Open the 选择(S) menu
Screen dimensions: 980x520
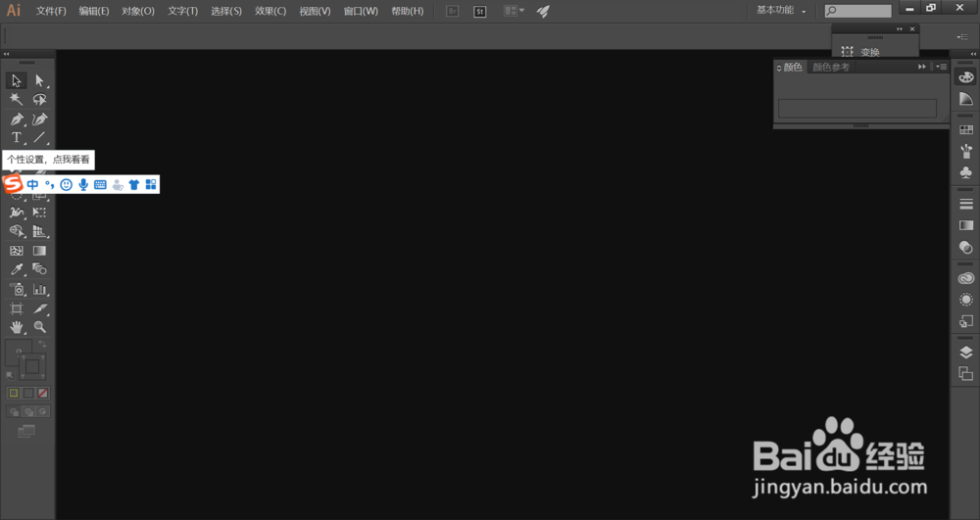[x=226, y=11]
